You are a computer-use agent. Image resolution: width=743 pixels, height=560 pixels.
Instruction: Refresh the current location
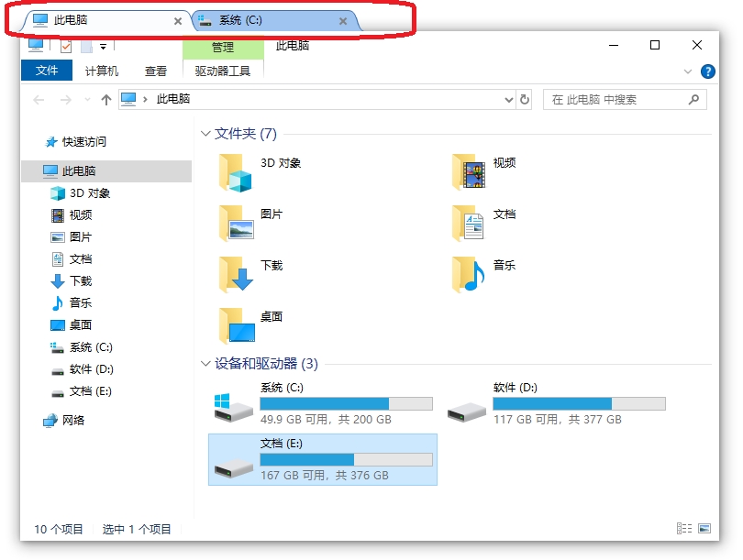[524, 99]
